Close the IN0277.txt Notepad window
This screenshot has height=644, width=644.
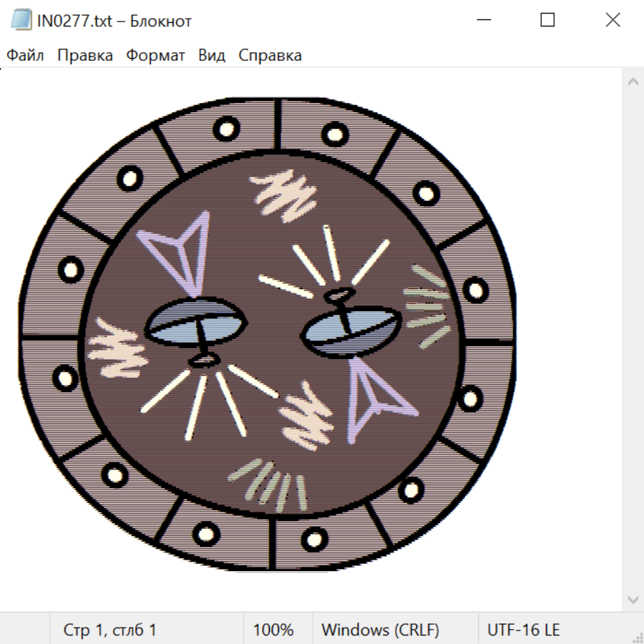click(613, 21)
